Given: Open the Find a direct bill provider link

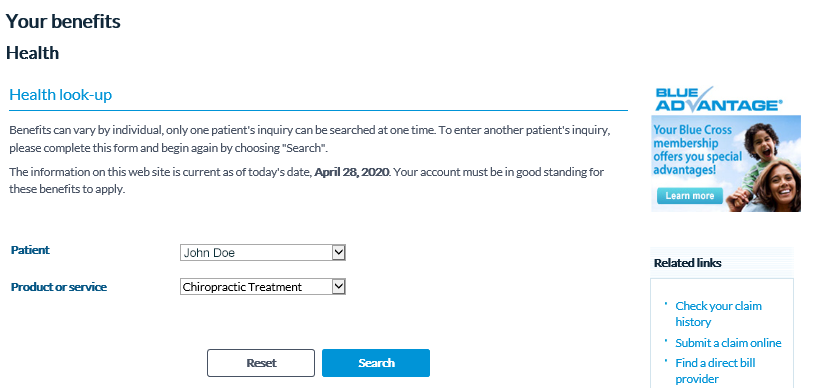Looking at the screenshot, I should click(715, 371).
